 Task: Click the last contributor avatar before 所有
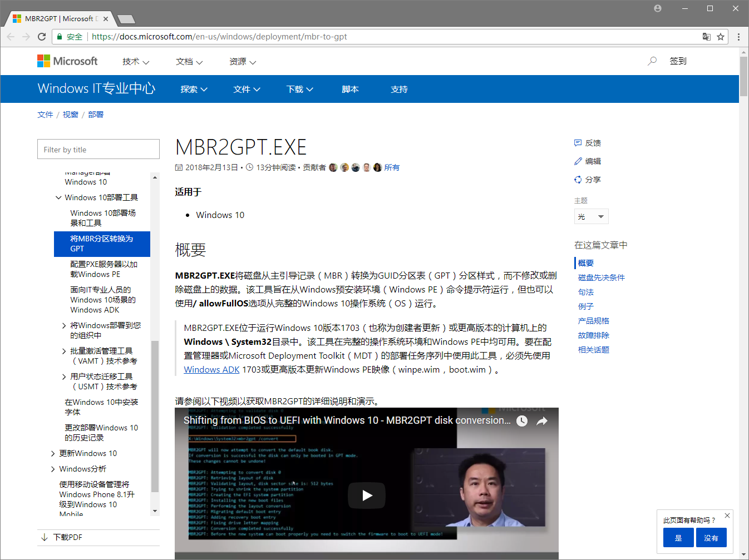click(378, 167)
